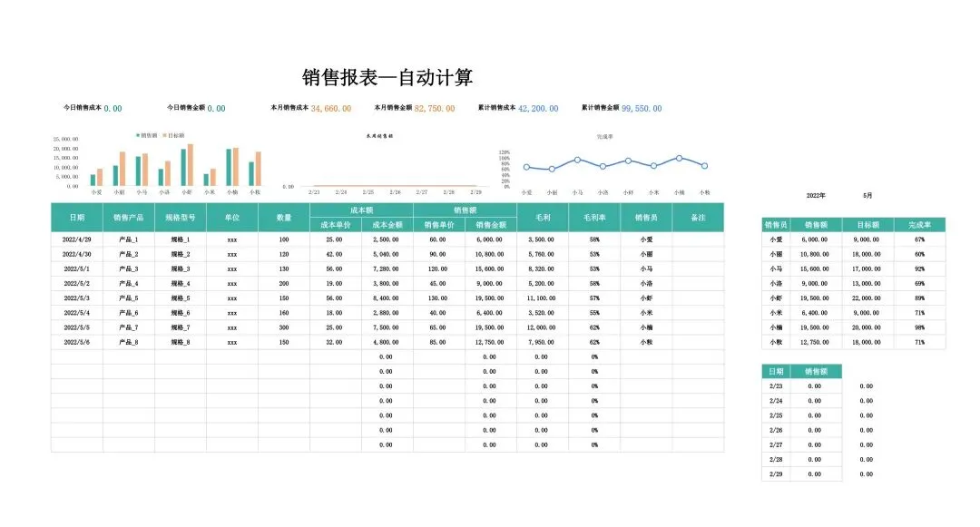Click the 2/23 date cell in daily table
The image size is (980, 527).
point(776,386)
